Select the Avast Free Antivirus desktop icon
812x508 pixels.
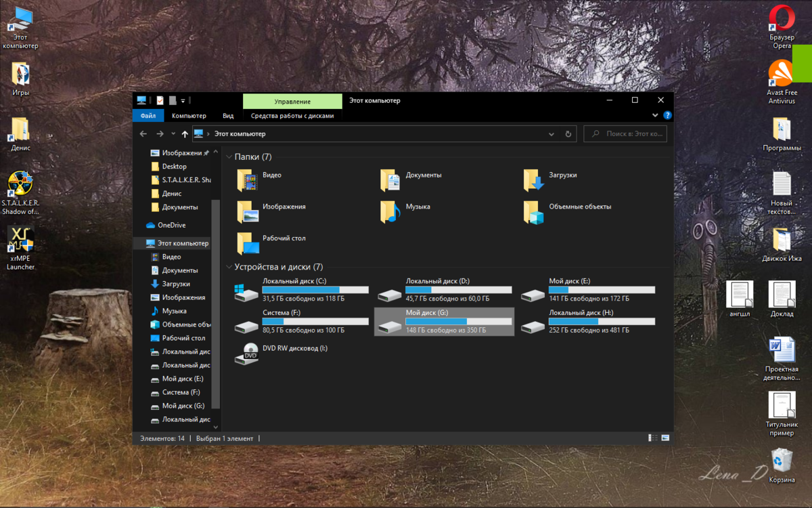tap(782, 82)
